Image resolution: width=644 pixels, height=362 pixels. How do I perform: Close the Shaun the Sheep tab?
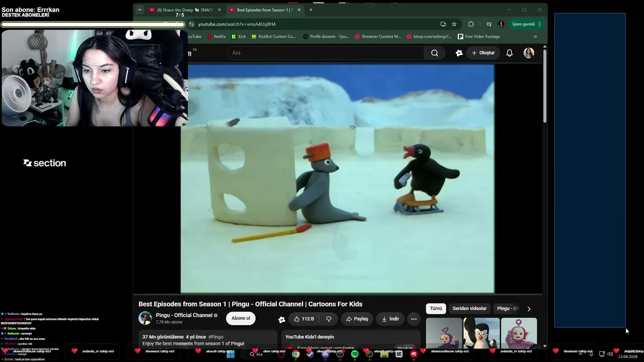[219, 10]
